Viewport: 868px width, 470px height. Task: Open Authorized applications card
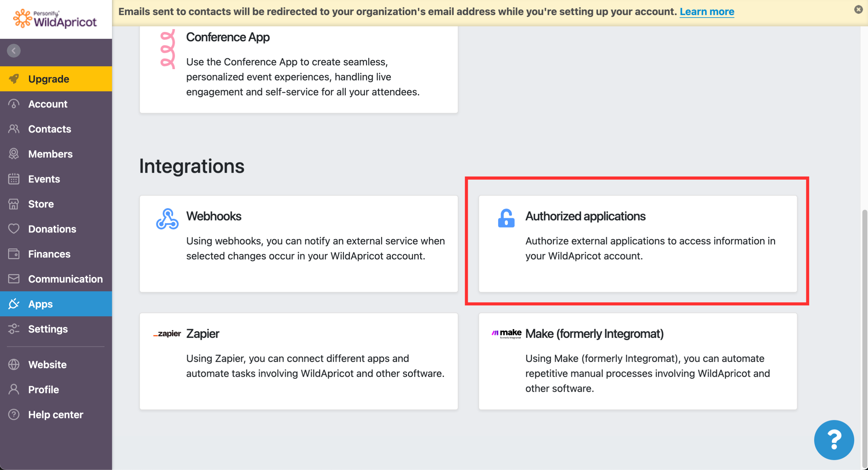tap(638, 243)
